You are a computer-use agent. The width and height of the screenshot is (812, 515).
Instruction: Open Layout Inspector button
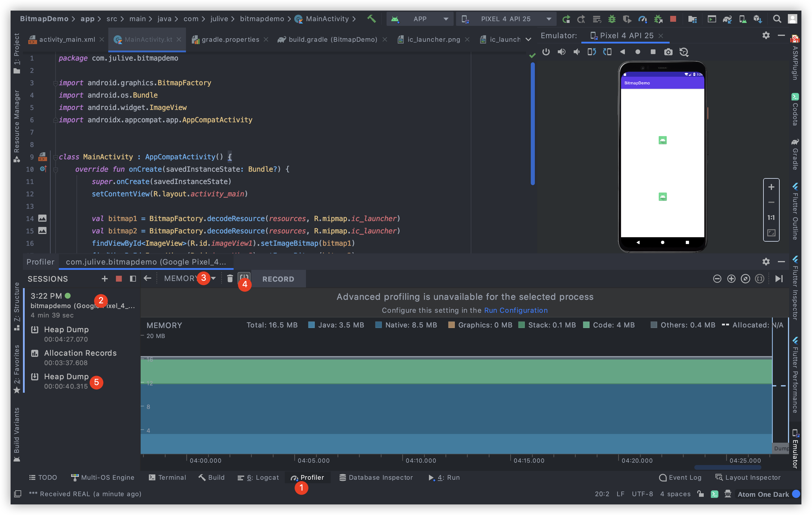click(748, 477)
